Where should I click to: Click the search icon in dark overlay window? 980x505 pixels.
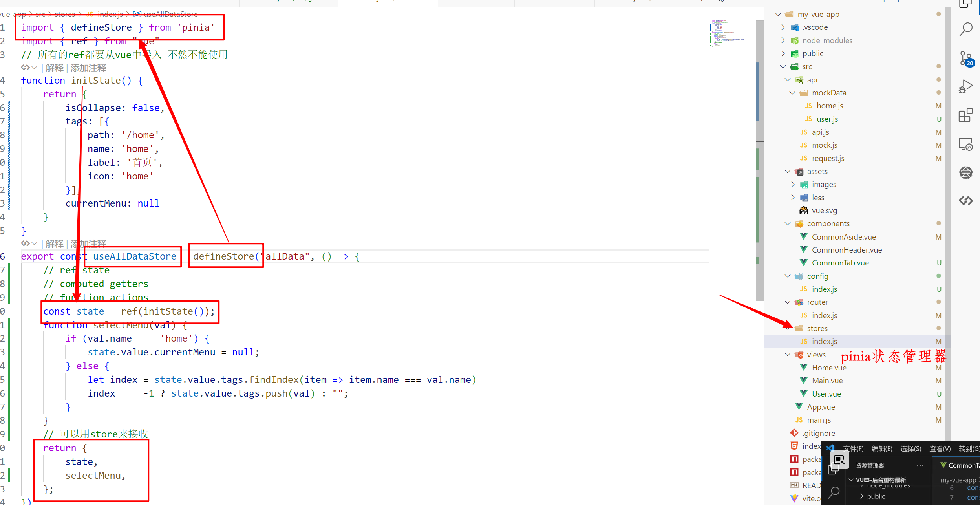(x=834, y=492)
